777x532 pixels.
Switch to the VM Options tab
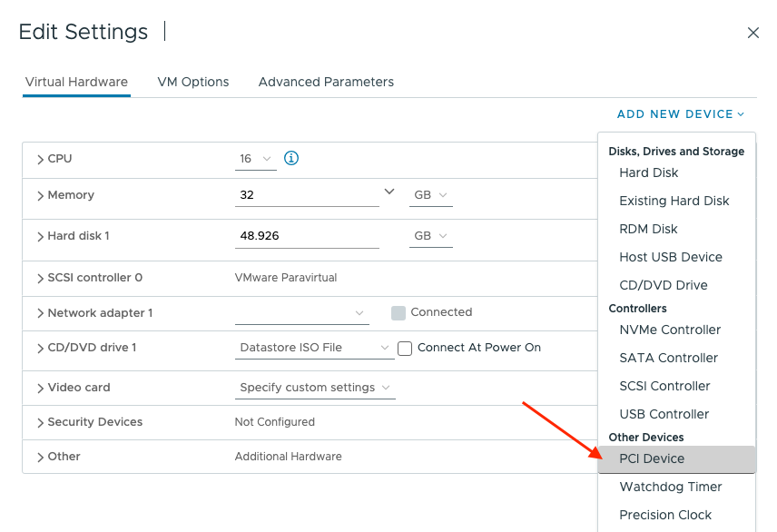[192, 82]
